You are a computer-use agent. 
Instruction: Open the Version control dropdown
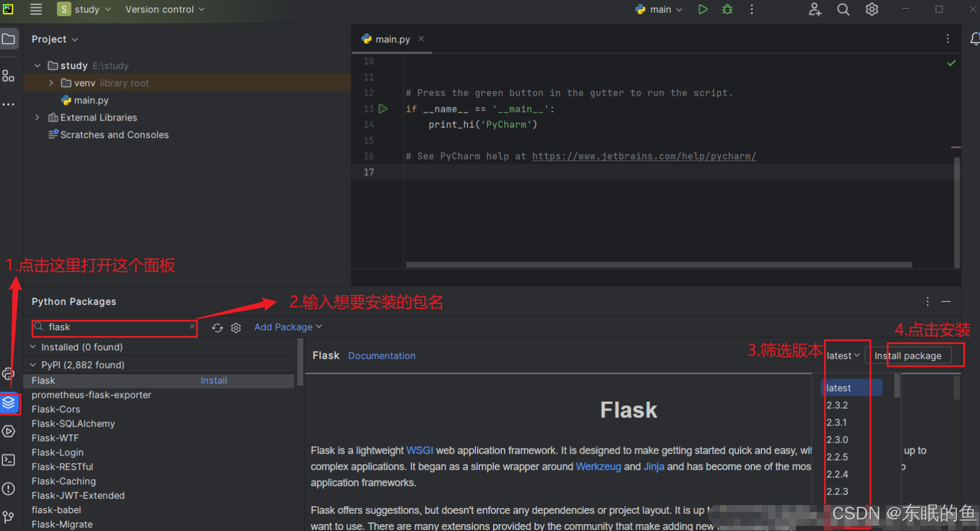pos(165,9)
